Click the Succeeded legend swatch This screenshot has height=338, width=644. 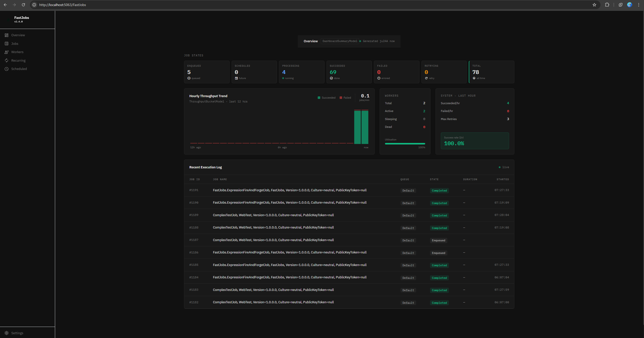319,98
